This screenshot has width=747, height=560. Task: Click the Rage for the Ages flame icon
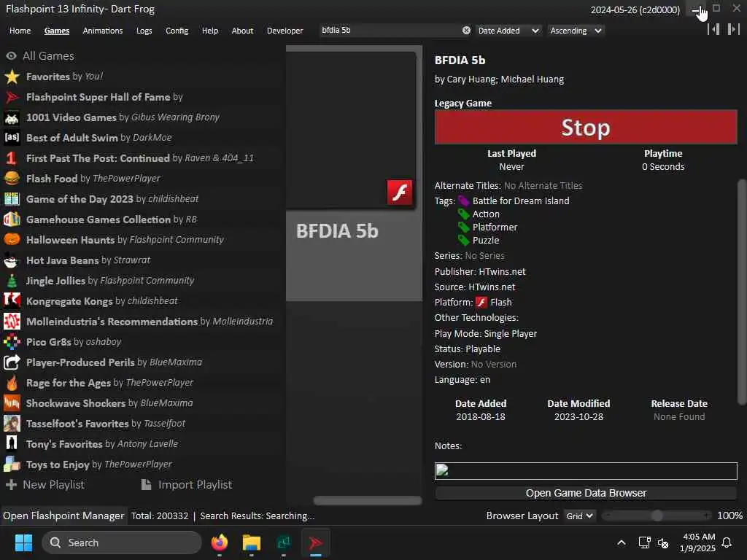click(x=12, y=383)
